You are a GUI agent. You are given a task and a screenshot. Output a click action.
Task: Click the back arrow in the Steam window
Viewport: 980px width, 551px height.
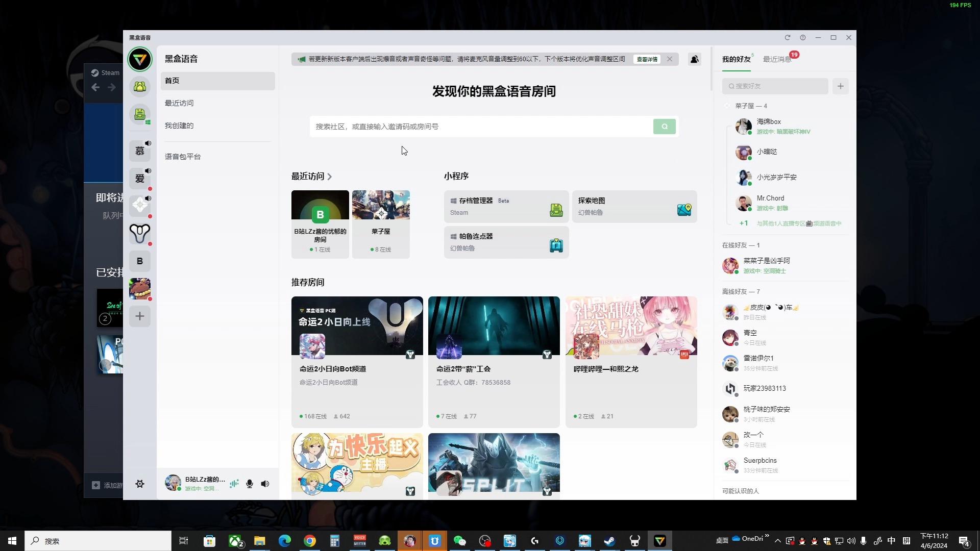pyautogui.click(x=95, y=87)
